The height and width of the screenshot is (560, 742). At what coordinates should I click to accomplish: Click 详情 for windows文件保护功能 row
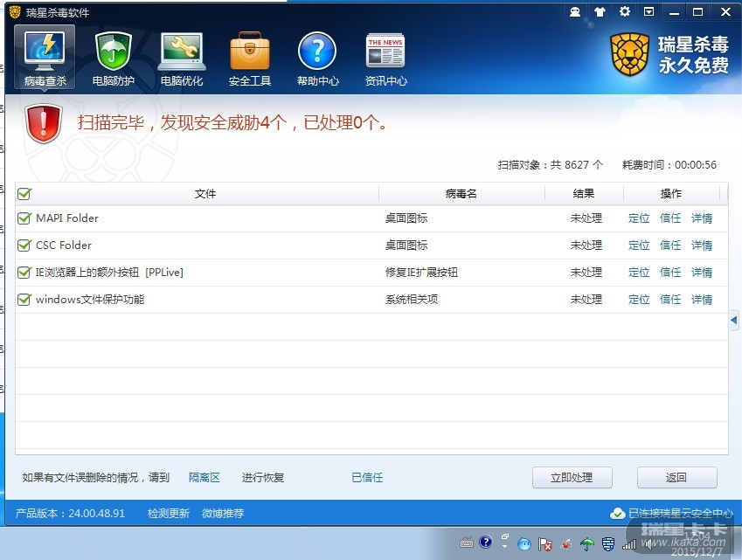(702, 300)
